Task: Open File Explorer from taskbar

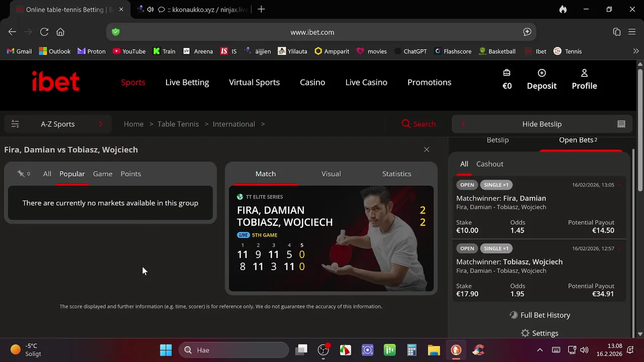Action: pos(434,350)
